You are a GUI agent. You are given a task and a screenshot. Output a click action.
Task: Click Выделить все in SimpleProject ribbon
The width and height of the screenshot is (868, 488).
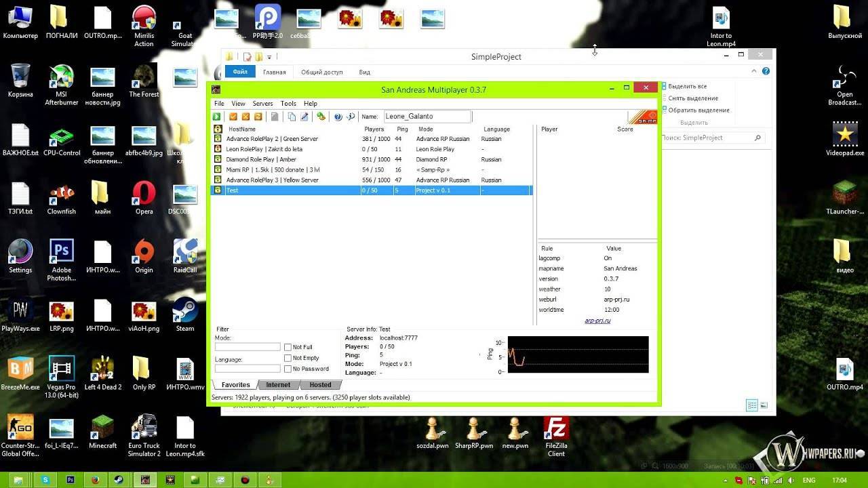(x=684, y=87)
